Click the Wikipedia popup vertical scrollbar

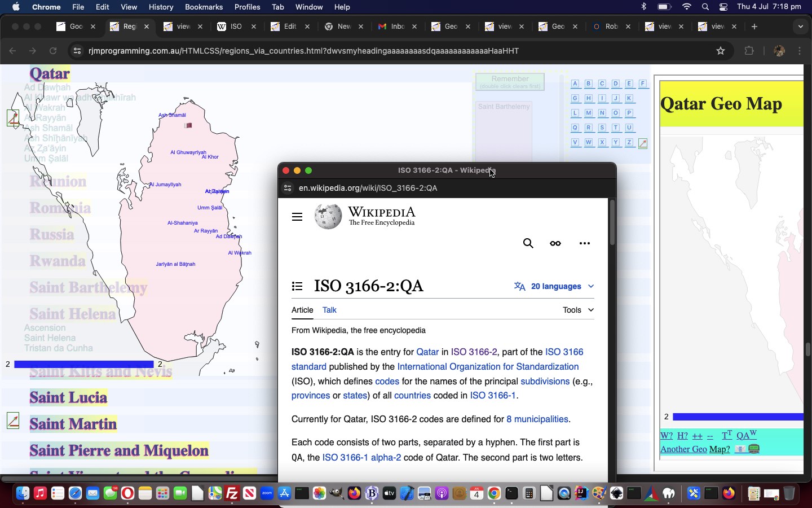(612, 222)
